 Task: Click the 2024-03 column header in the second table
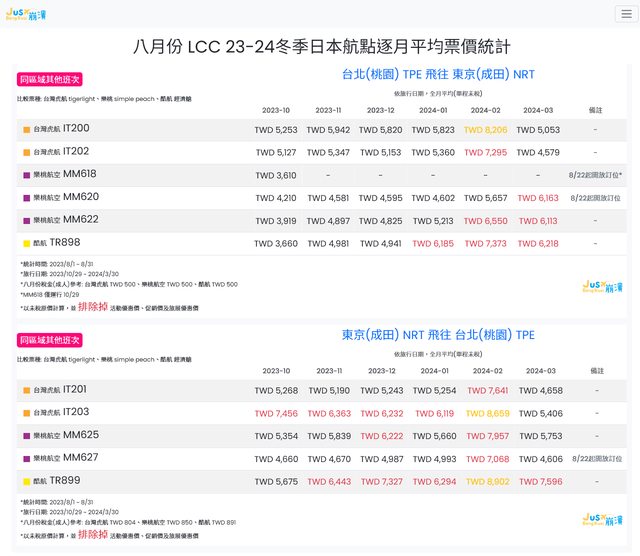tap(537, 371)
